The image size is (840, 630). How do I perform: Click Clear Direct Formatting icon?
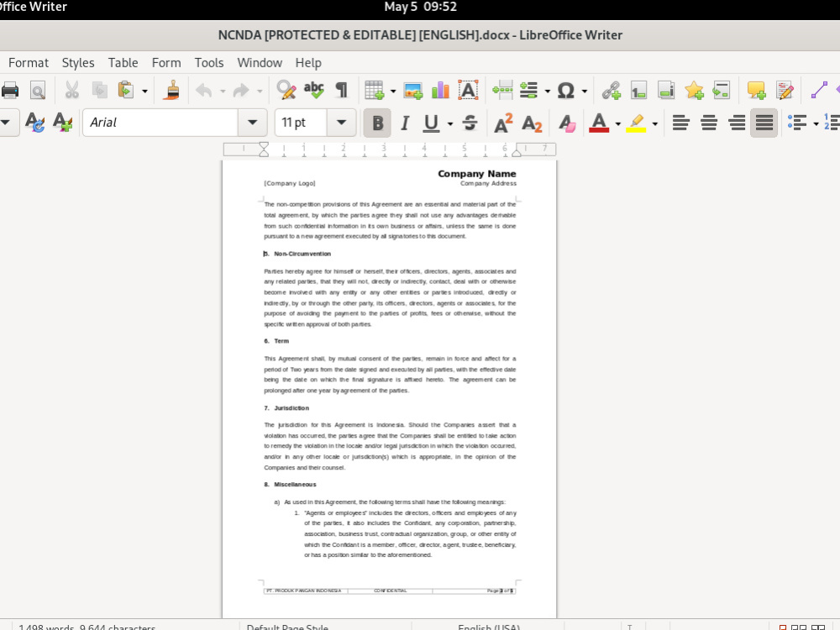(x=566, y=123)
